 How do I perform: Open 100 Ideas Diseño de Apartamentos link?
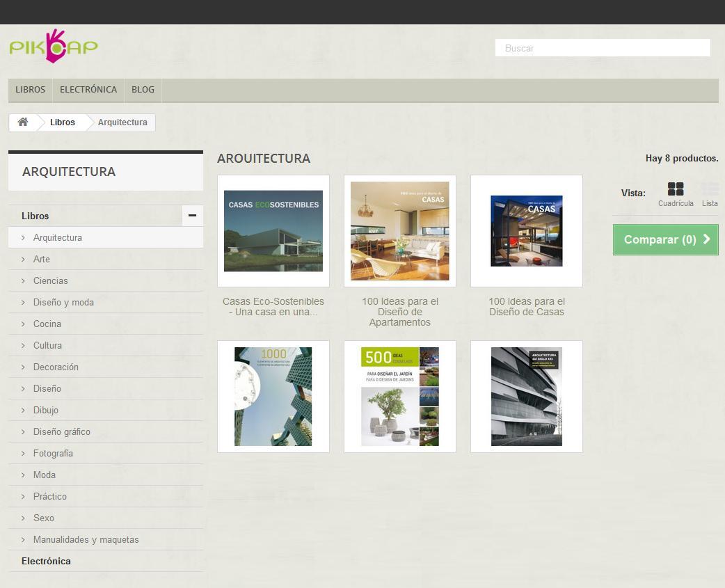tap(400, 312)
